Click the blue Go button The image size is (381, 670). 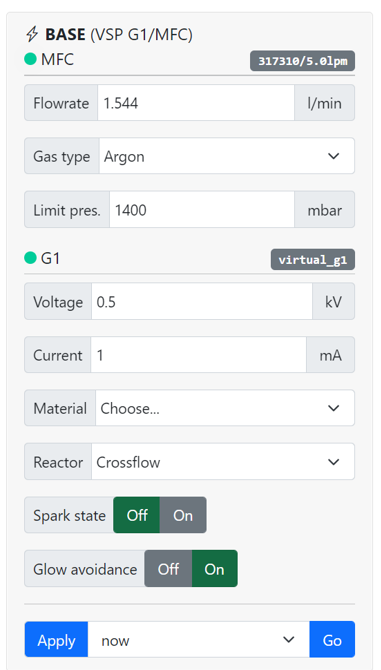(332, 639)
